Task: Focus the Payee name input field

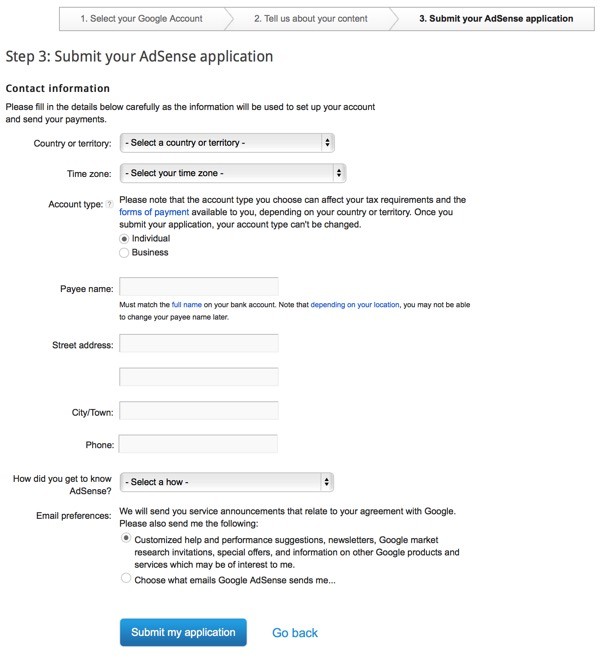Action: (x=199, y=287)
